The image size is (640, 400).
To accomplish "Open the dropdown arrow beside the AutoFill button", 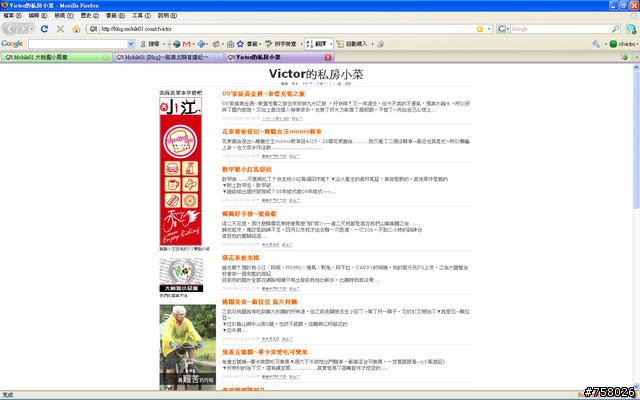I will [372, 44].
